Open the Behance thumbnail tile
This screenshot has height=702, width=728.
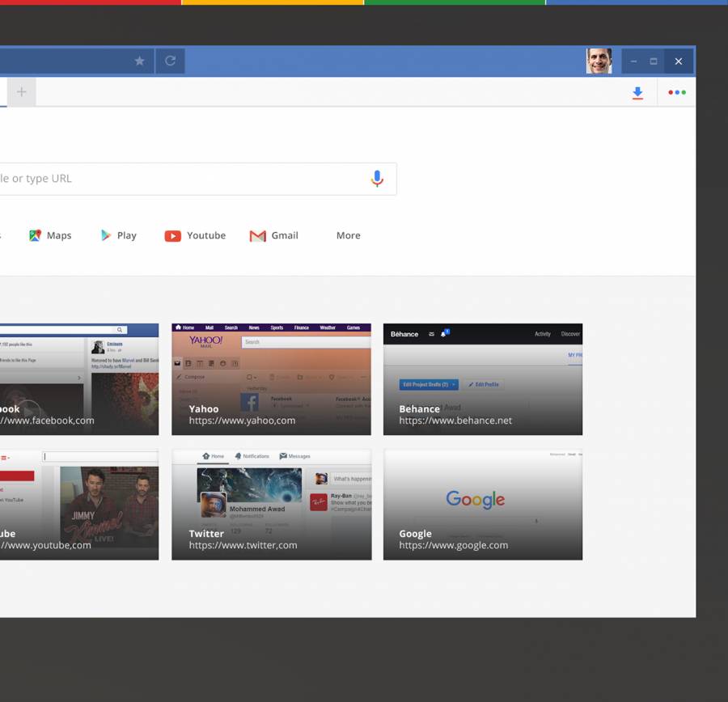click(x=482, y=378)
